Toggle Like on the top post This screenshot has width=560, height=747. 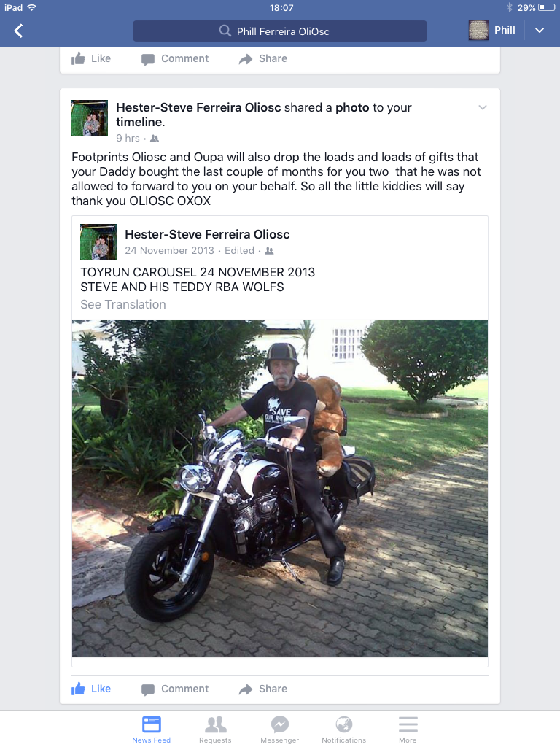[x=91, y=58]
